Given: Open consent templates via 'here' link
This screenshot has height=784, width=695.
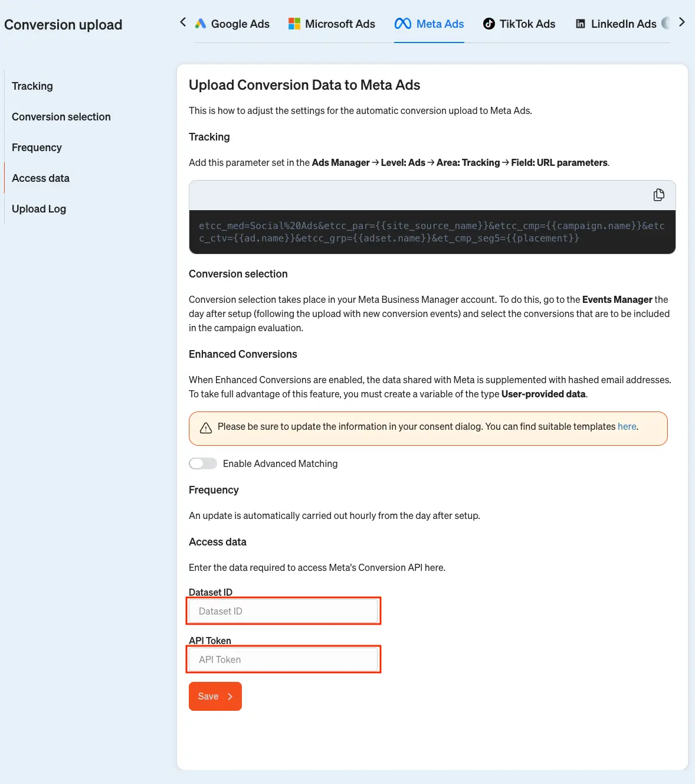Looking at the screenshot, I should (627, 426).
